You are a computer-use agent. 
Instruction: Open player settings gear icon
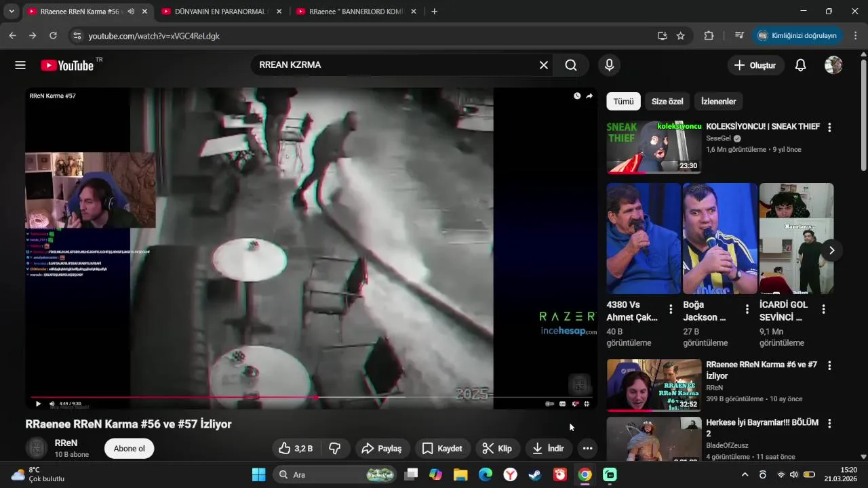coord(575,403)
